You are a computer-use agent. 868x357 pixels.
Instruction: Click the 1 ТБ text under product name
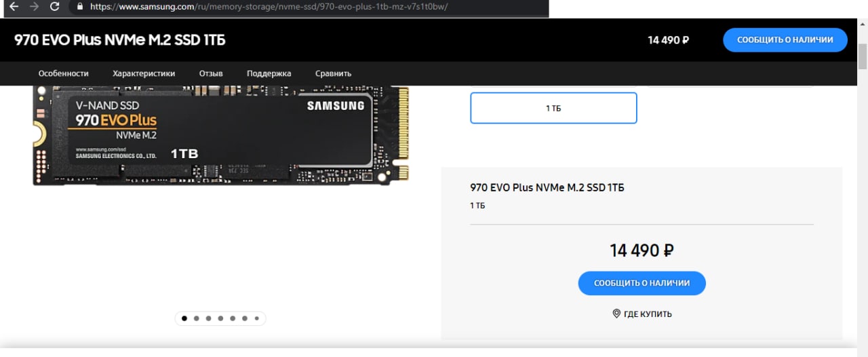(477, 206)
